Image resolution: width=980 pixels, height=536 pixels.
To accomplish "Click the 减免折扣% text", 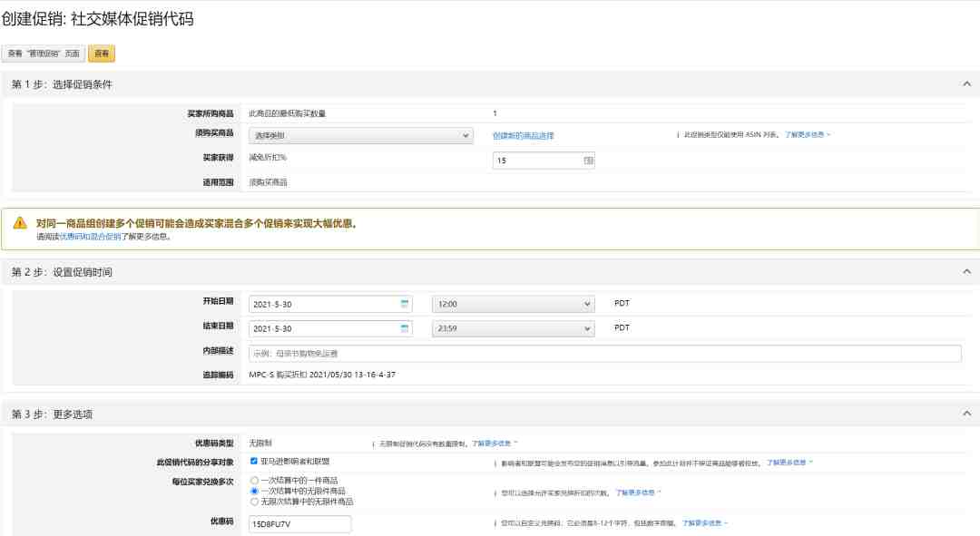I will coord(268,158).
